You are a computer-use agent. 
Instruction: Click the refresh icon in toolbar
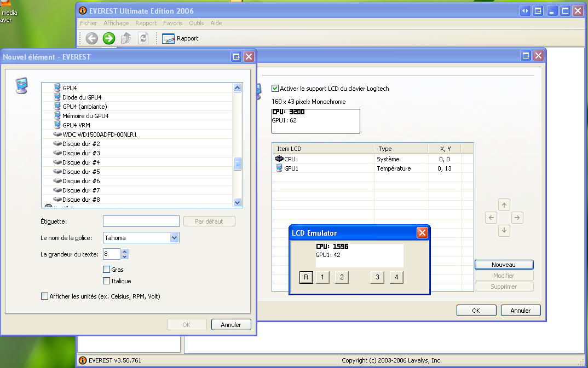(x=143, y=38)
